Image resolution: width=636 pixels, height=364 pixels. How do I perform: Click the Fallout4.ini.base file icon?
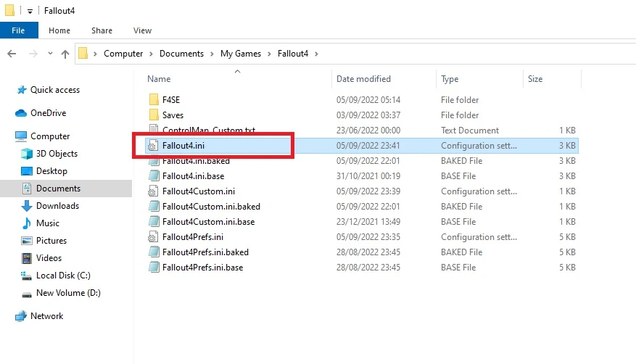coord(154,176)
